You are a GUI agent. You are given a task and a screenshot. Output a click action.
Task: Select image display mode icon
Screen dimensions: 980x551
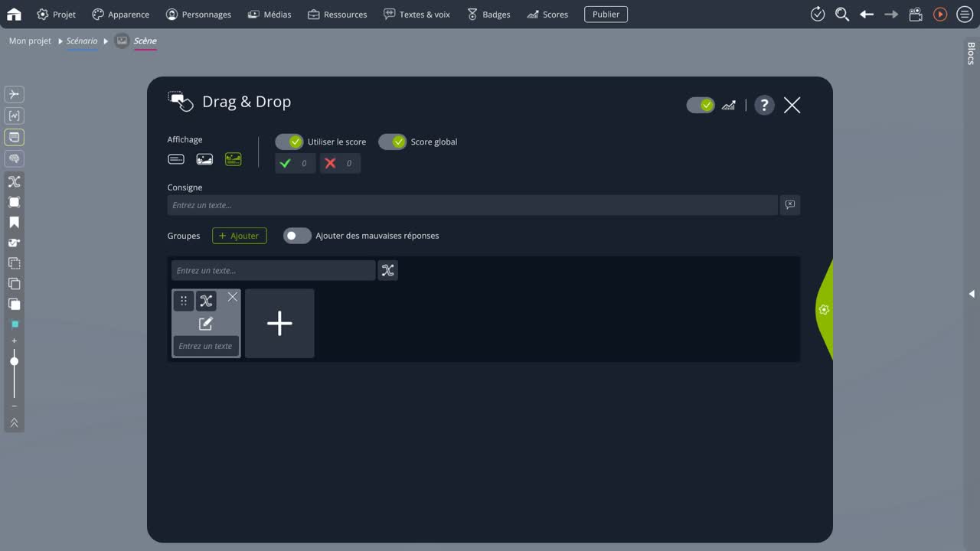point(204,159)
